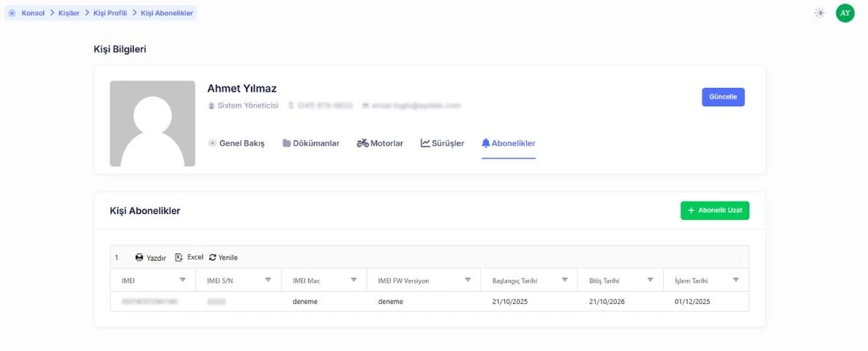
Task: Open the IMEI column filter dropdown
Action: click(183, 280)
